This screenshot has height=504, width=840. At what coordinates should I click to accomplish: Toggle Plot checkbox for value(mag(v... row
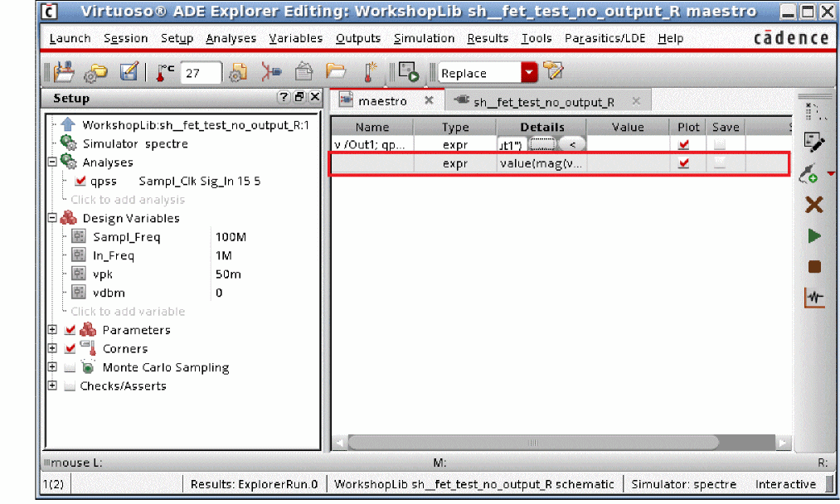point(683,163)
